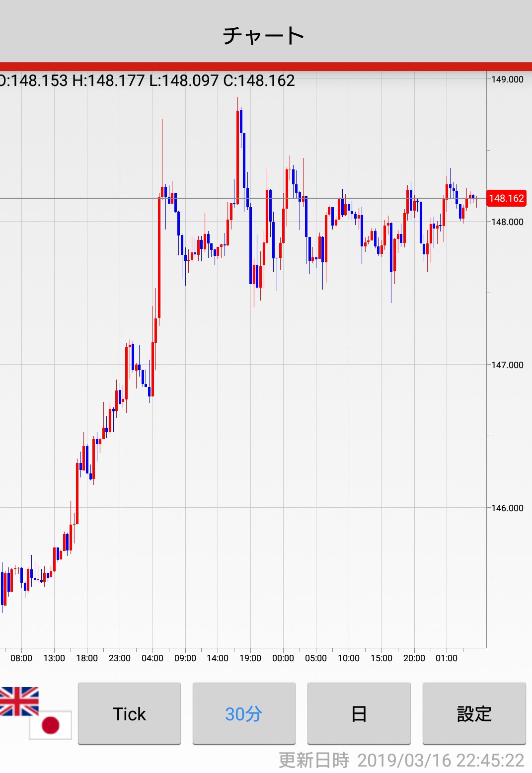Click the 146.000 price axis label
Screen dimensions: 532x773
tap(507, 508)
